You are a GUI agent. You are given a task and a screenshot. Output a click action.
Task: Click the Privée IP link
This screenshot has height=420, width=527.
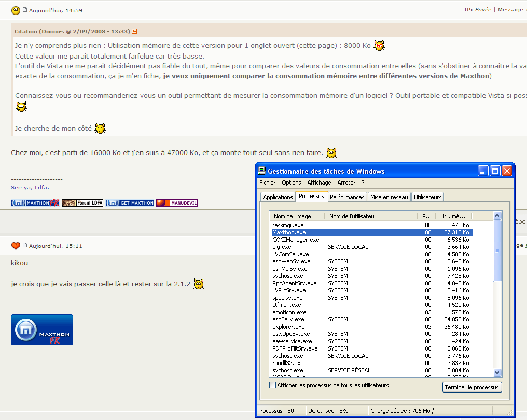(x=483, y=10)
